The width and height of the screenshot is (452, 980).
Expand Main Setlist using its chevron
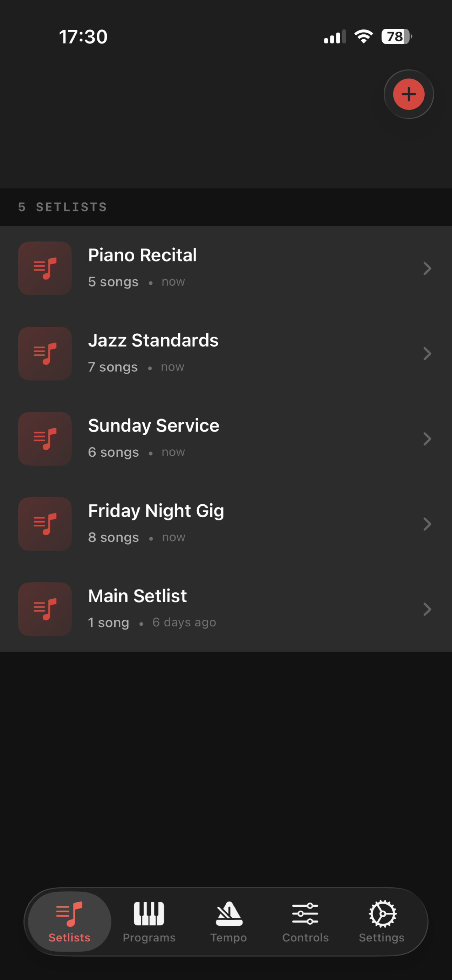[x=427, y=610]
